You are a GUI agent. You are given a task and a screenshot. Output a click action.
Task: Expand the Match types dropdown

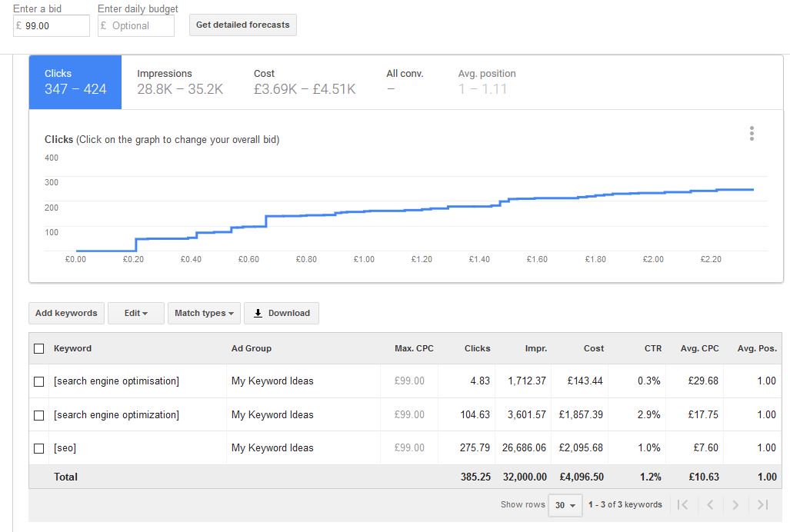click(x=204, y=313)
